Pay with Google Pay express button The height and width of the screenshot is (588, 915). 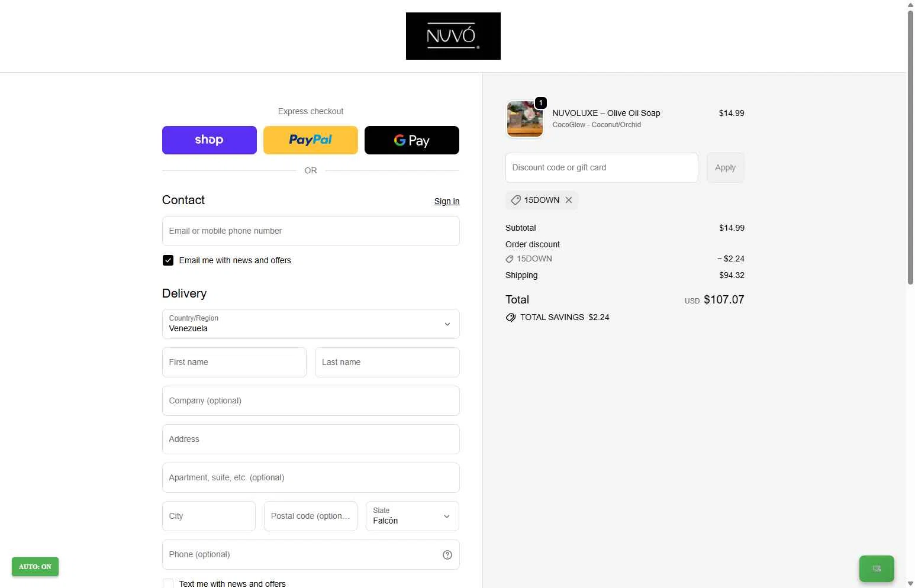pyautogui.click(x=412, y=140)
